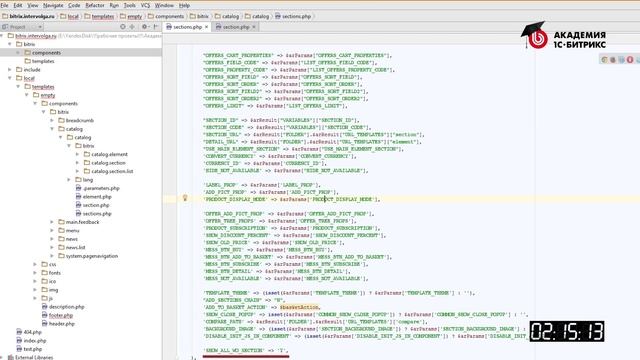Click components breadcrumb in navigation bar
The image size is (640, 360).
[166, 16]
